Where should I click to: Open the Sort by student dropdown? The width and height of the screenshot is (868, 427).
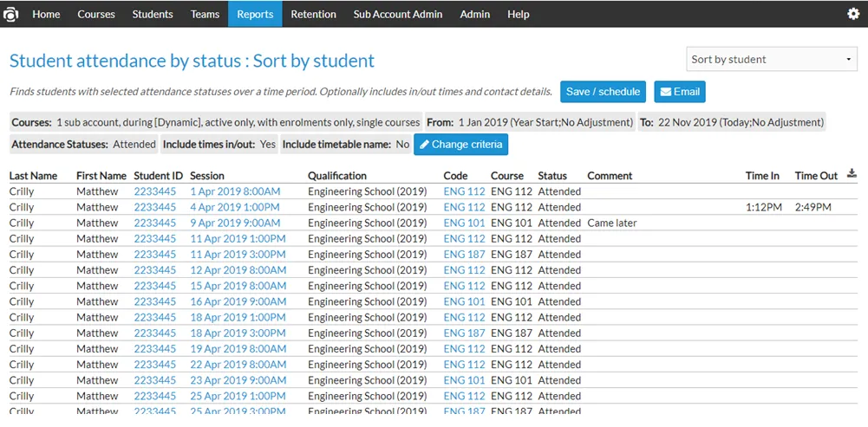[x=772, y=59]
